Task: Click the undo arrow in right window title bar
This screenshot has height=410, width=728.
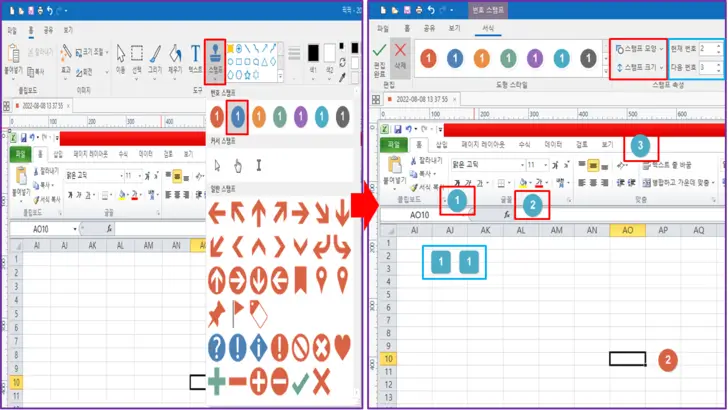Action: pos(431,10)
